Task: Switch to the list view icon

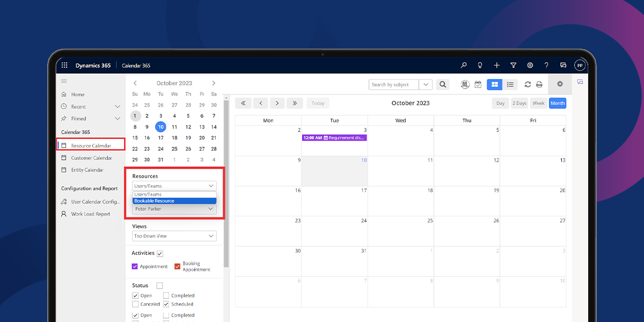Action: [x=510, y=84]
